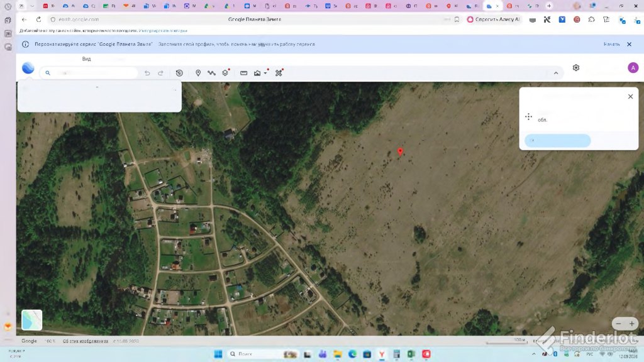Dismiss the blue personalization banner
Viewport: 644px width, 362px height.
click(629, 45)
